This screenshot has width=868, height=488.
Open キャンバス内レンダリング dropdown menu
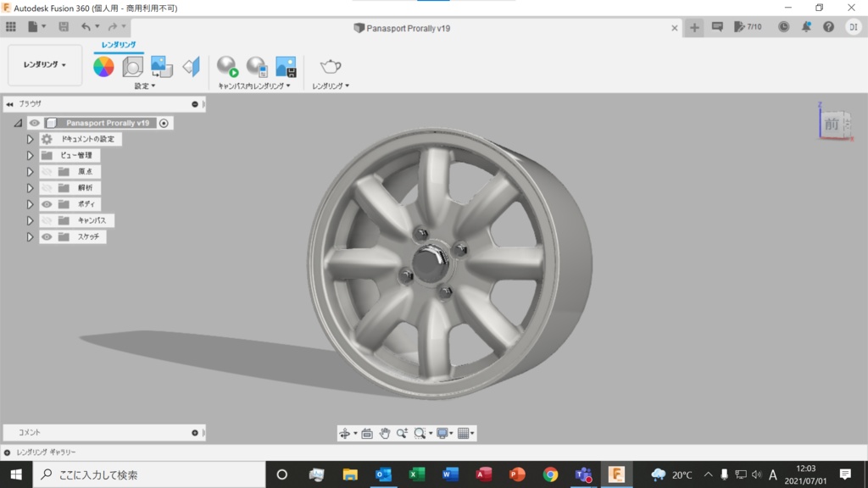tap(254, 86)
